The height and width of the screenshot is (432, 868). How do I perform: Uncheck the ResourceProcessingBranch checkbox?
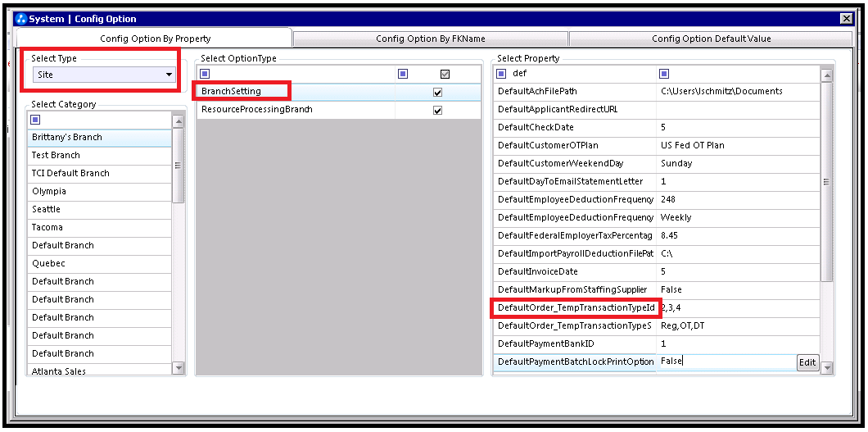[438, 110]
